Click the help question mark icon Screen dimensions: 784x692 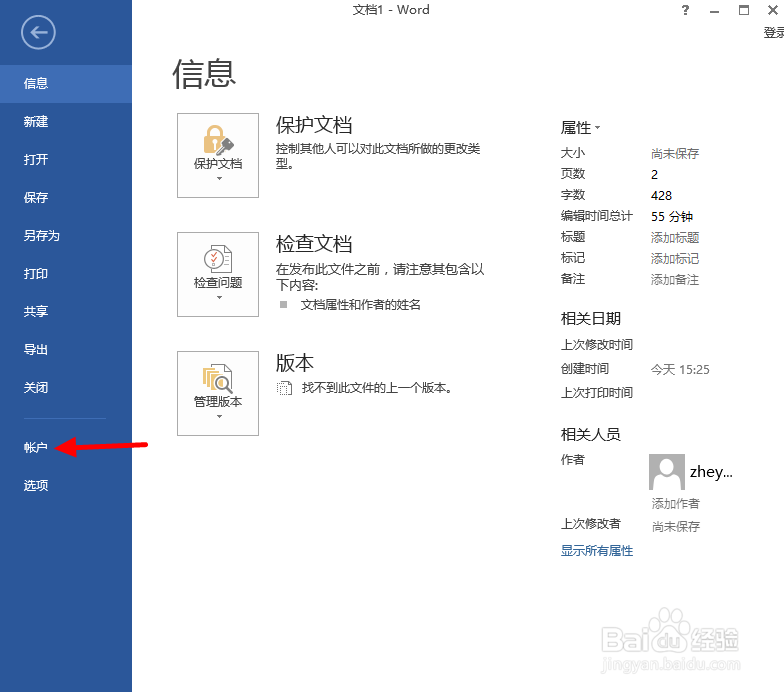point(685,10)
